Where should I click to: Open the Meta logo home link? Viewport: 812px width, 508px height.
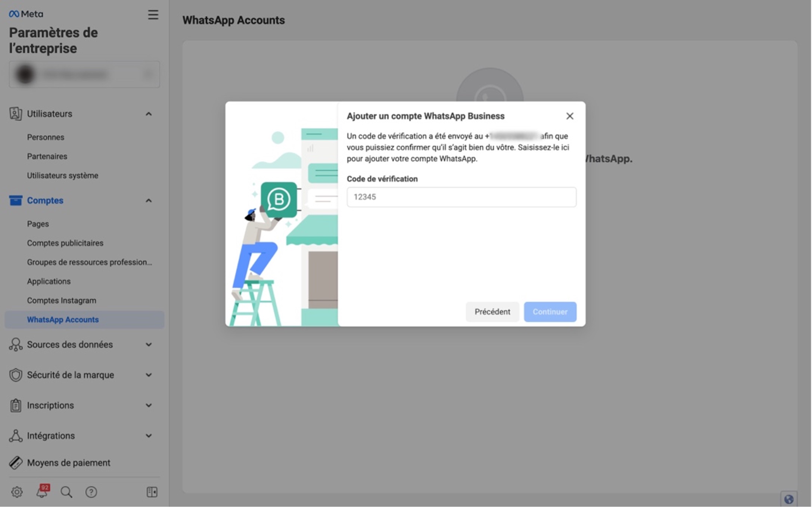pos(25,13)
